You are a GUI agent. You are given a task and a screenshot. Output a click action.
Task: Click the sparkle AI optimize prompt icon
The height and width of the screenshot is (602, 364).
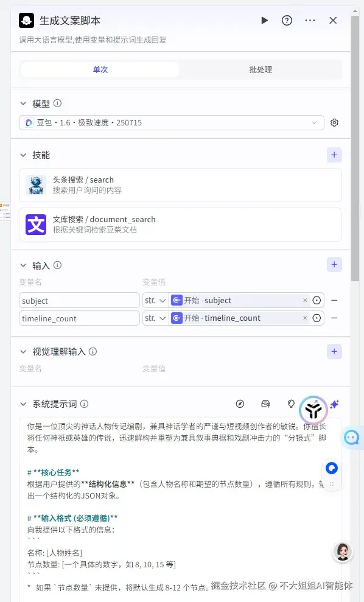tap(334, 404)
